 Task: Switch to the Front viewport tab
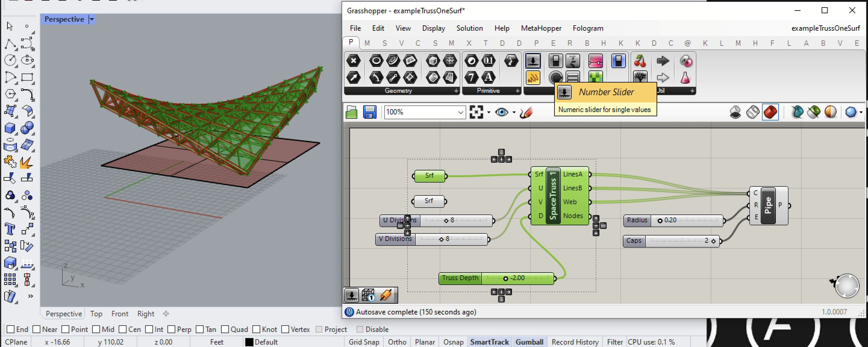coord(120,314)
